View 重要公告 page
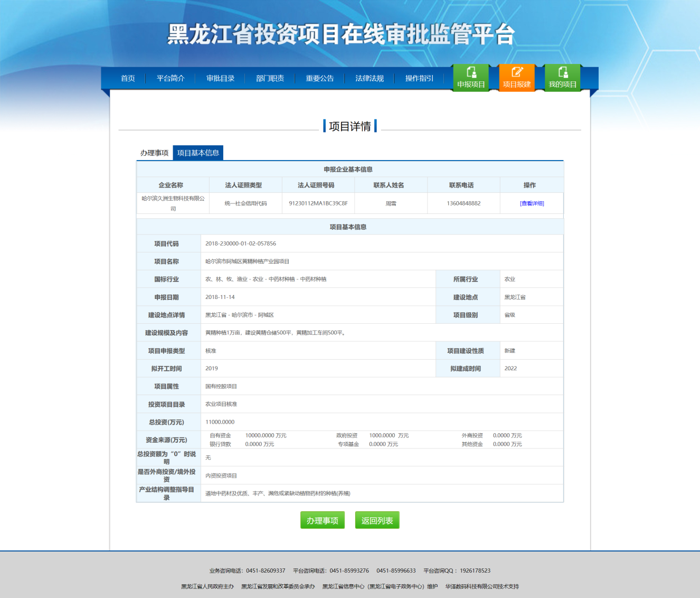This screenshot has width=700, height=598. [319, 78]
